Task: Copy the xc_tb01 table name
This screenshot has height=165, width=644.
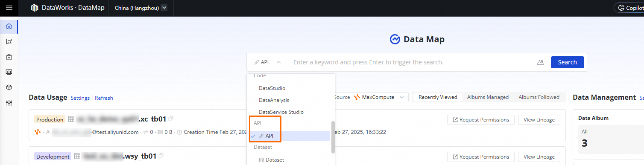Action: 171,119
